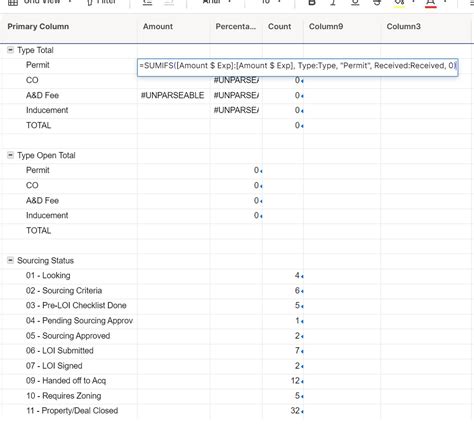Open the red text color picker

[431, 3]
